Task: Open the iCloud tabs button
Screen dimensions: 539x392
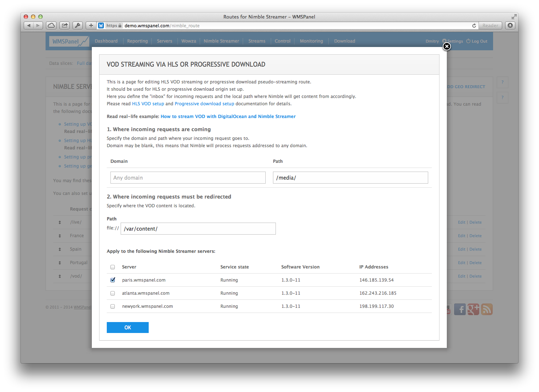Action: (x=51, y=26)
